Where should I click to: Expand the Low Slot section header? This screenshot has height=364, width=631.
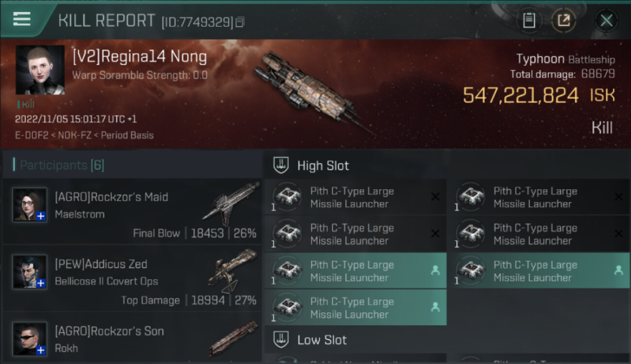[322, 340]
